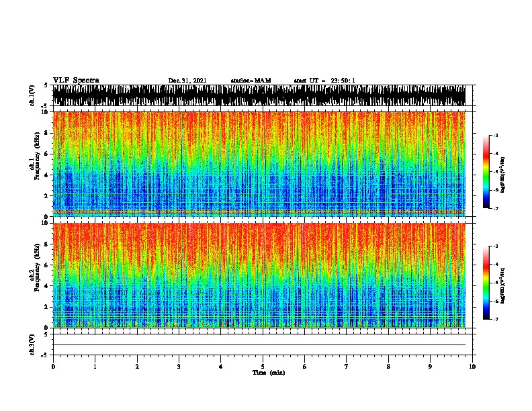
Task: Click the "-5" tick of ch.1 color bar
Action: click(495, 172)
